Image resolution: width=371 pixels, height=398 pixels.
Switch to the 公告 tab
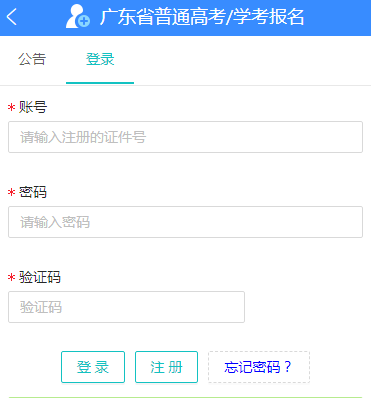[x=32, y=59]
